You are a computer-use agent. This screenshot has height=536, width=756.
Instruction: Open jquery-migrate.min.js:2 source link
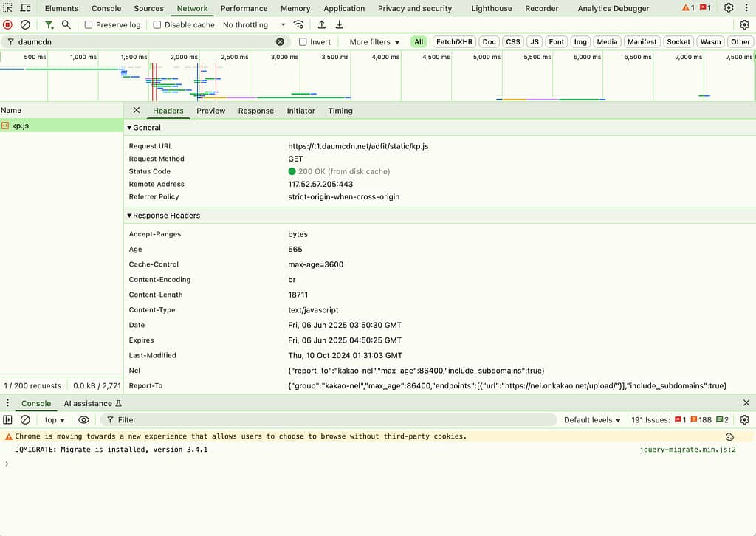tap(687, 450)
